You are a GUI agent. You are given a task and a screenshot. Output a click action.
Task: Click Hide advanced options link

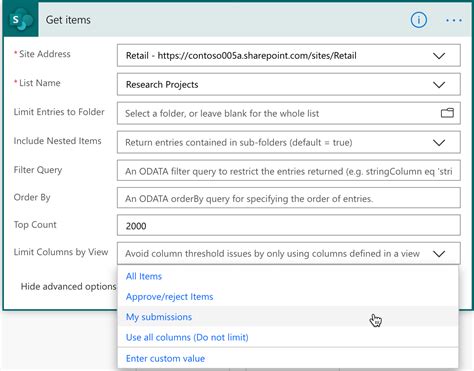pos(68,287)
